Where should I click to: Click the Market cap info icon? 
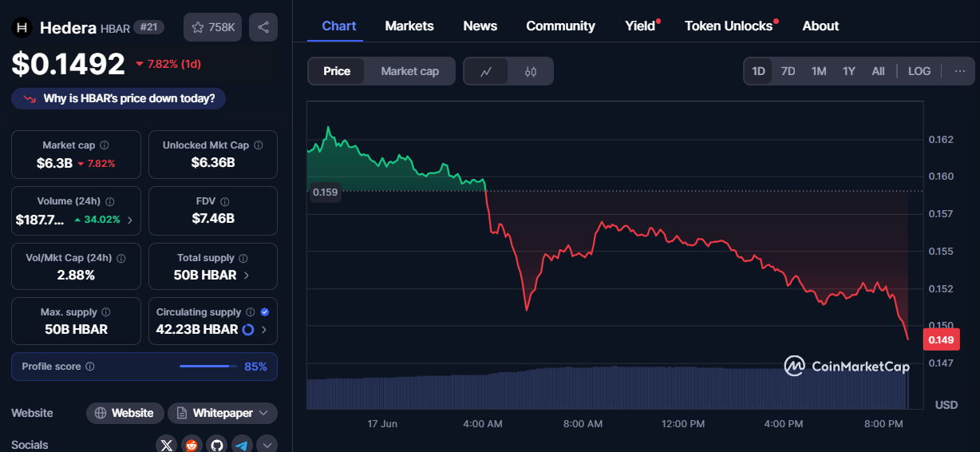click(105, 145)
